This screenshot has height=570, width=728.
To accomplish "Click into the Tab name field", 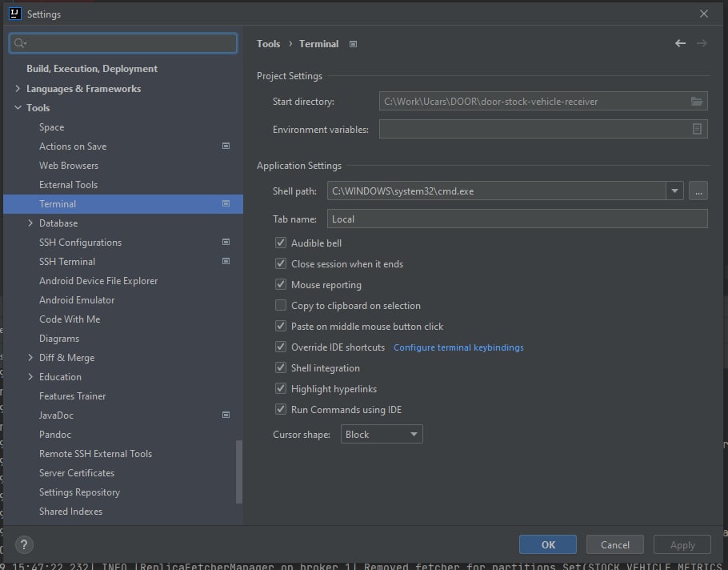I will (x=517, y=219).
